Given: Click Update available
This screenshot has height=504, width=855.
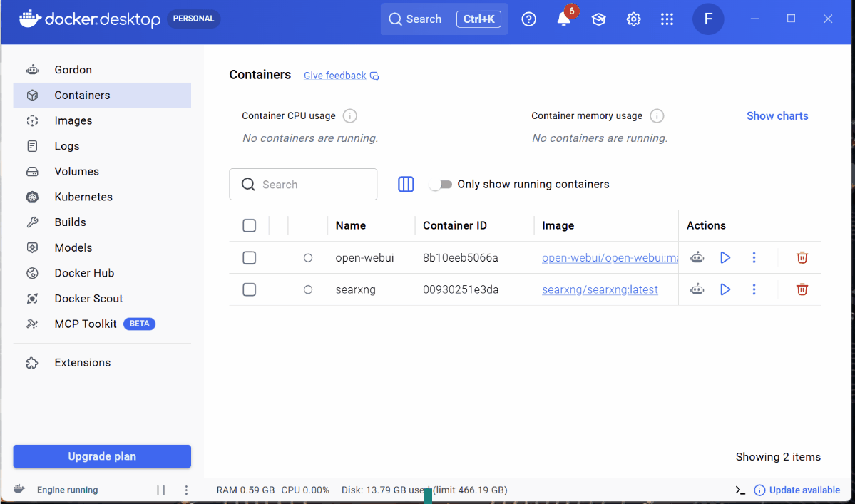Looking at the screenshot, I should point(797,490).
